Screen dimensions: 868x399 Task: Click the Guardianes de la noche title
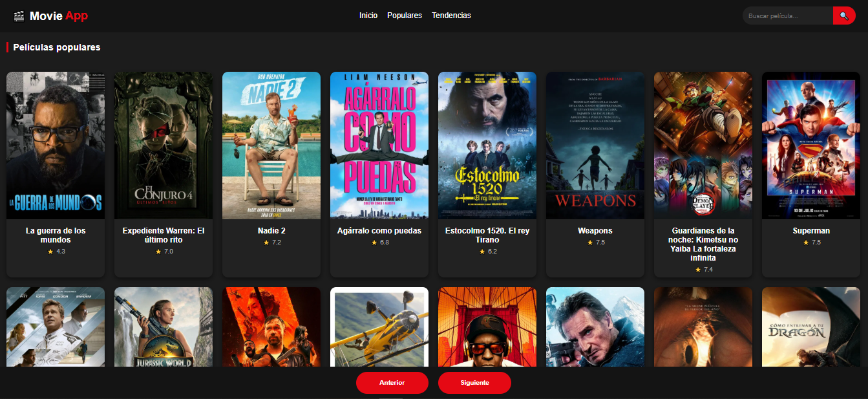[x=703, y=244]
